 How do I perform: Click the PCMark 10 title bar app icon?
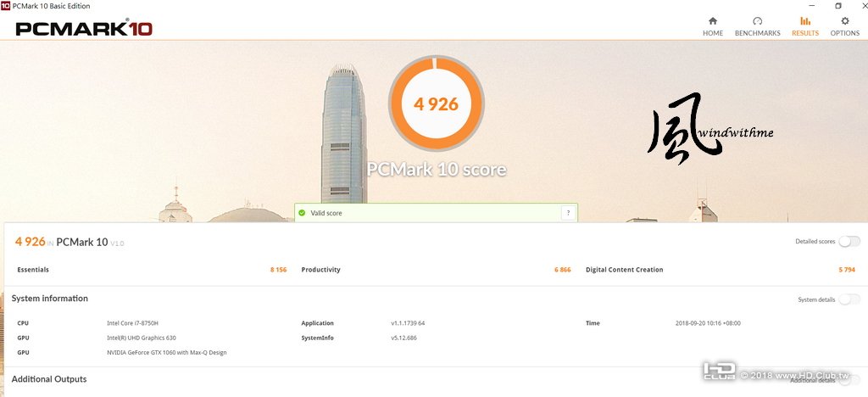point(5,6)
